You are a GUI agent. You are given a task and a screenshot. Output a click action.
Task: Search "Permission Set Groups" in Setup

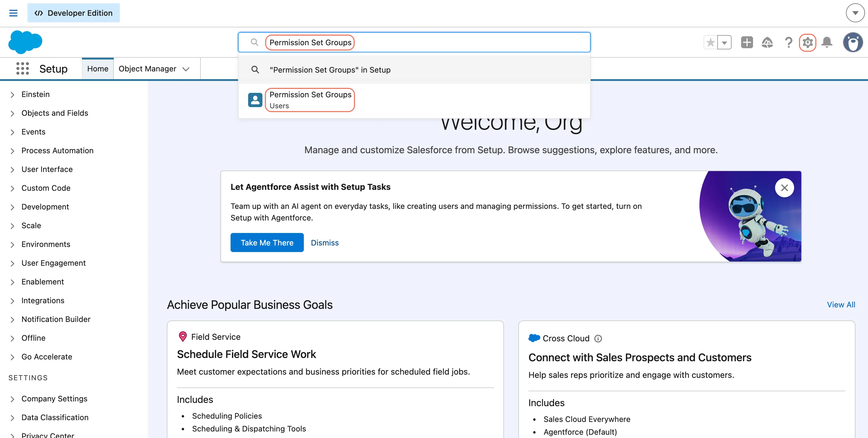point(414,70)
